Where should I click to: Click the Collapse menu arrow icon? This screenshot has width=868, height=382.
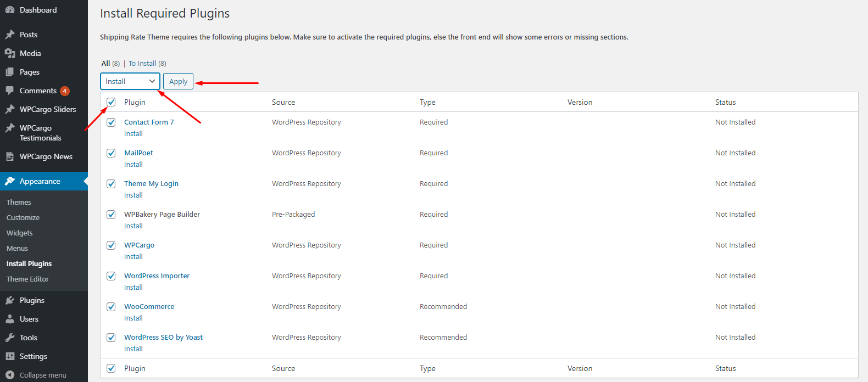(x=10, y=375)
